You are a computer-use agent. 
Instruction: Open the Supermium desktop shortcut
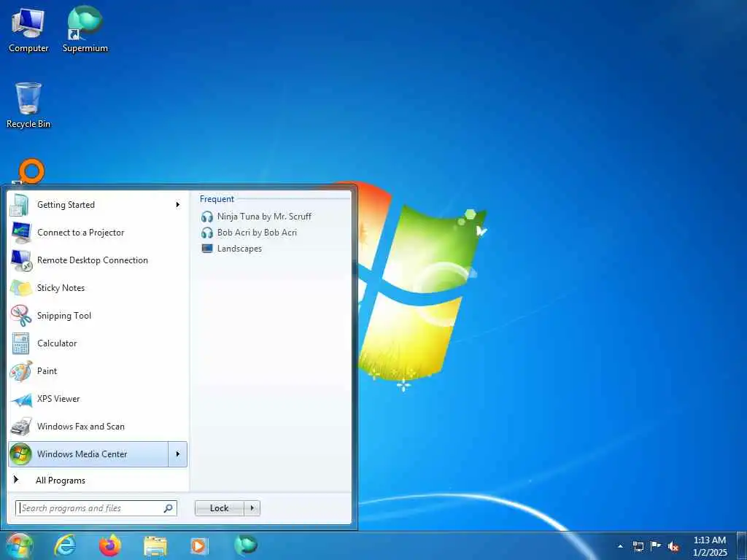click(85, 29)
